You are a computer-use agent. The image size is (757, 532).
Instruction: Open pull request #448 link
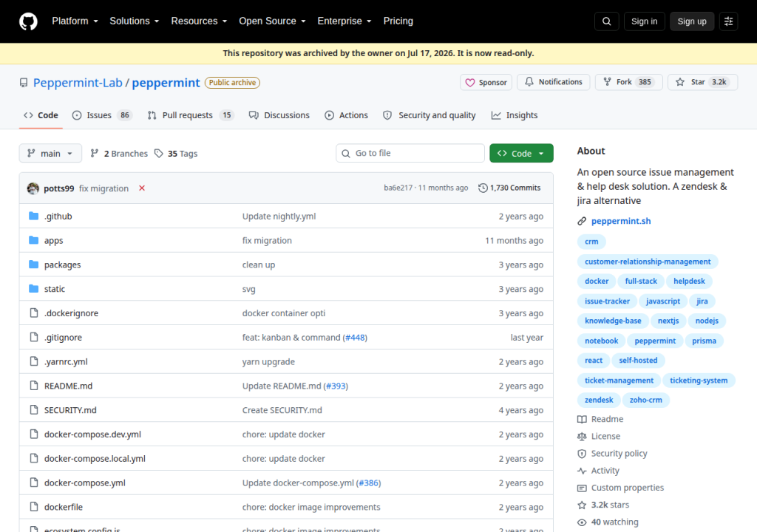[x=355, y=338]
